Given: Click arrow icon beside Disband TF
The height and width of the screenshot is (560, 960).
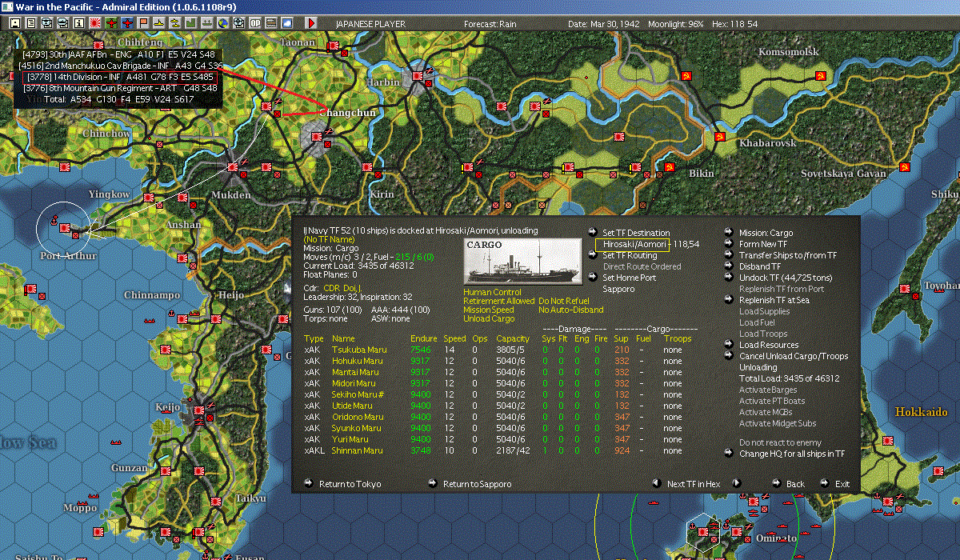Looking at the screenshot, I should tap(729, 266).
